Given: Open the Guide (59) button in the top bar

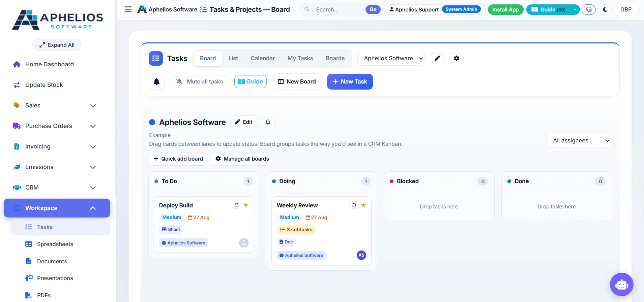Looking at the screenshot, I should pos(549,9).
